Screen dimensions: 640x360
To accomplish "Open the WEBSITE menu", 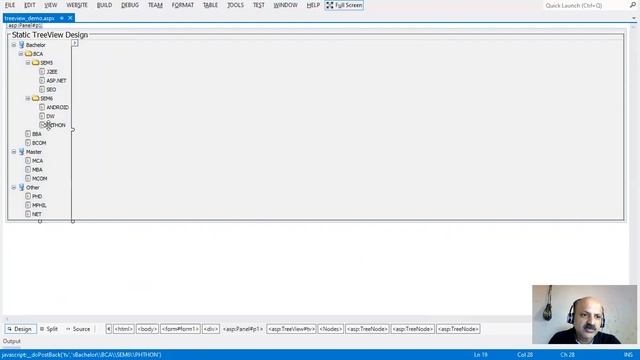I will point(77,5).
